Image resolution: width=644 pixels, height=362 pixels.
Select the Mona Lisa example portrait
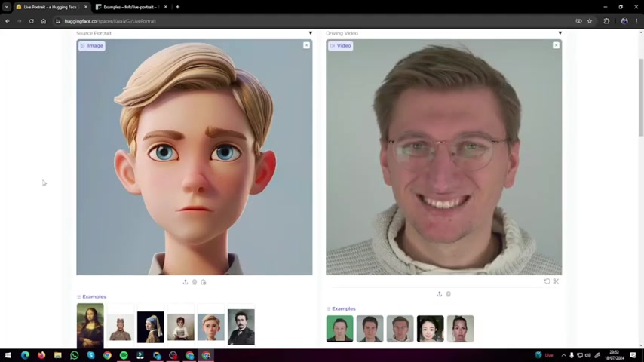[x=90, y=326]
